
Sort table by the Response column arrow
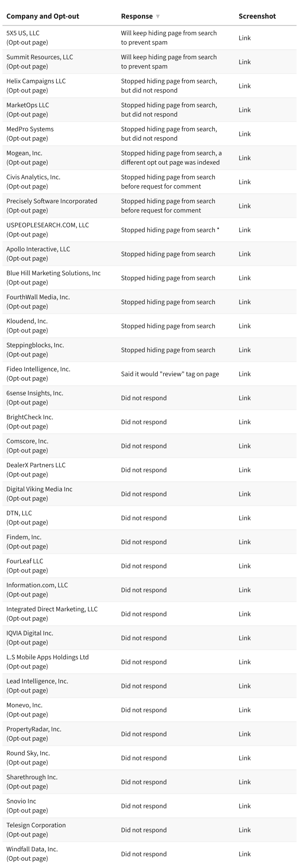click(157, 16)
